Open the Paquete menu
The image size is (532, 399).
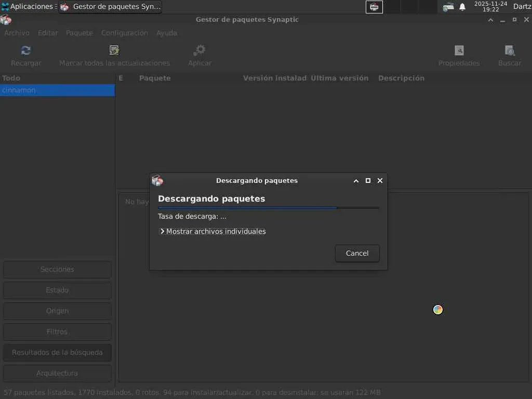tap(79, 33)
